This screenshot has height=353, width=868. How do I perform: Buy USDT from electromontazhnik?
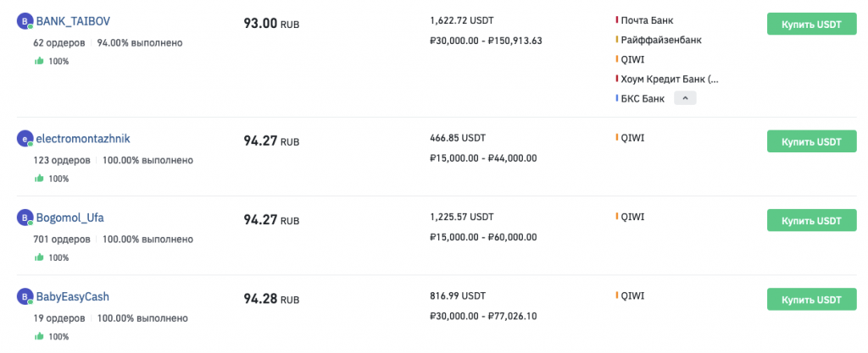(x=810, y=141)
